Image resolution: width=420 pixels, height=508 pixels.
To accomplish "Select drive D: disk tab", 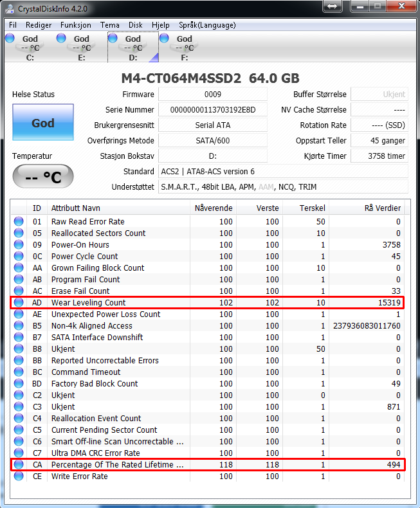I will point(133,47).
